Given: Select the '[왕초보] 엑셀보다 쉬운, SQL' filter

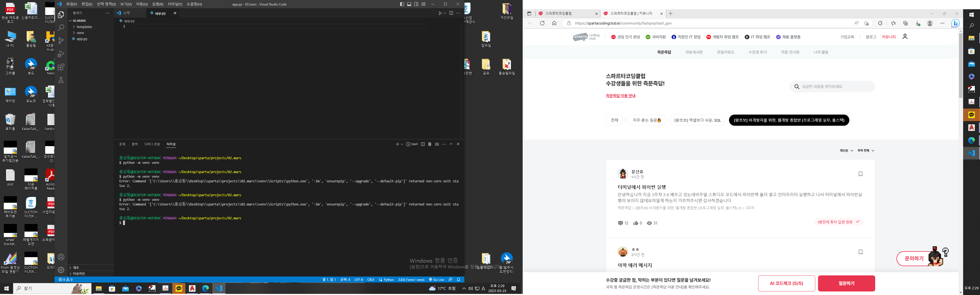Looking at the screenshot, I should point(697,120).
